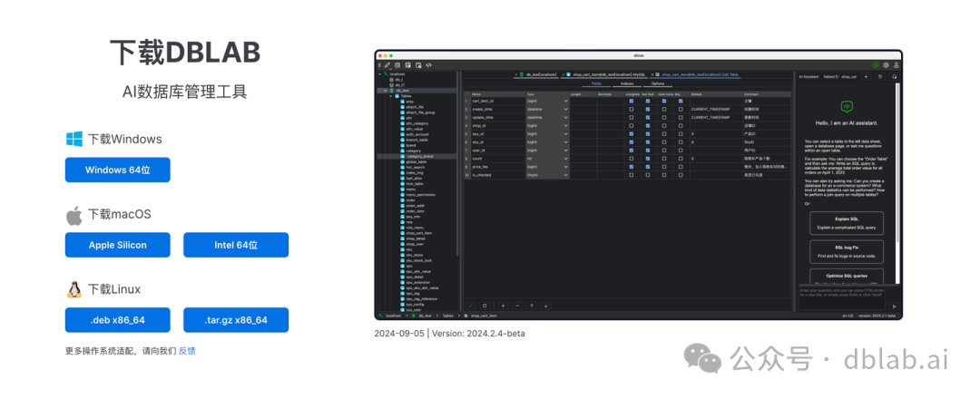
Task: Click the refresh icon below the fields grid
Action: (485, 306)
